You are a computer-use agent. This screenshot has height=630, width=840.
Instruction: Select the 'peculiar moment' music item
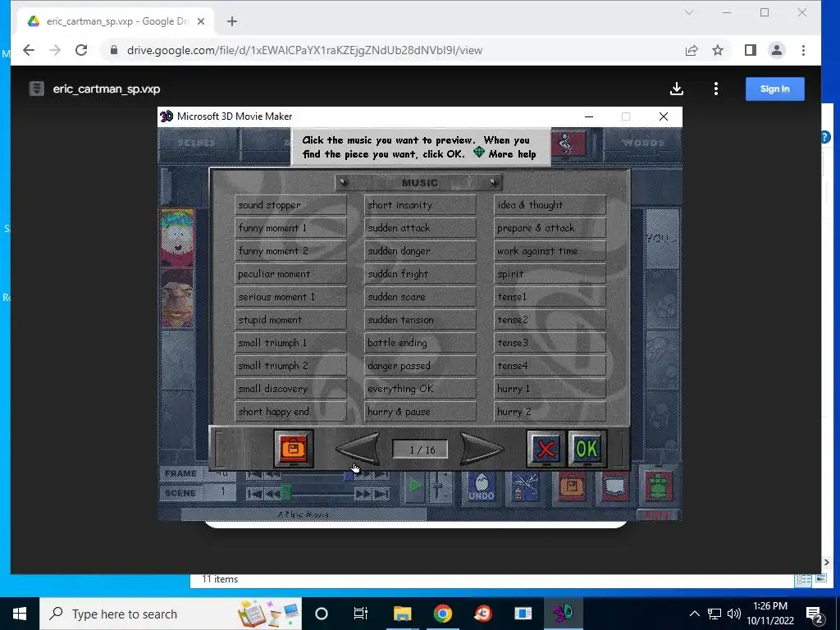point(290,274)
